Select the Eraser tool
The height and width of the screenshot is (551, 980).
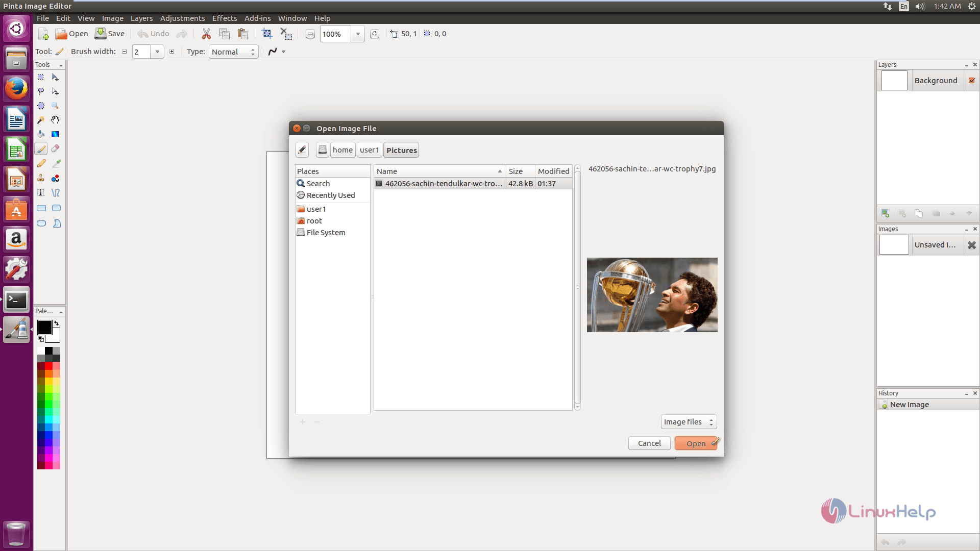coord(55,149)
